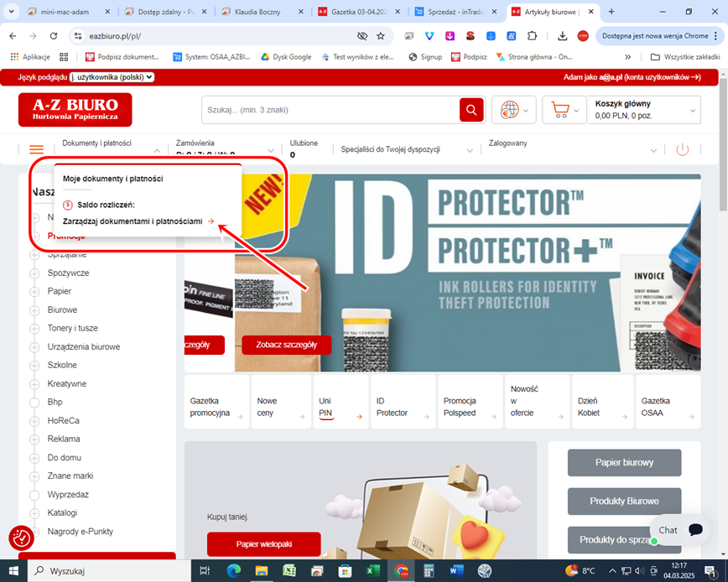Click the Windows taskbar search box
Viewport: 728px width, 582px height.
tap(110, 571)
